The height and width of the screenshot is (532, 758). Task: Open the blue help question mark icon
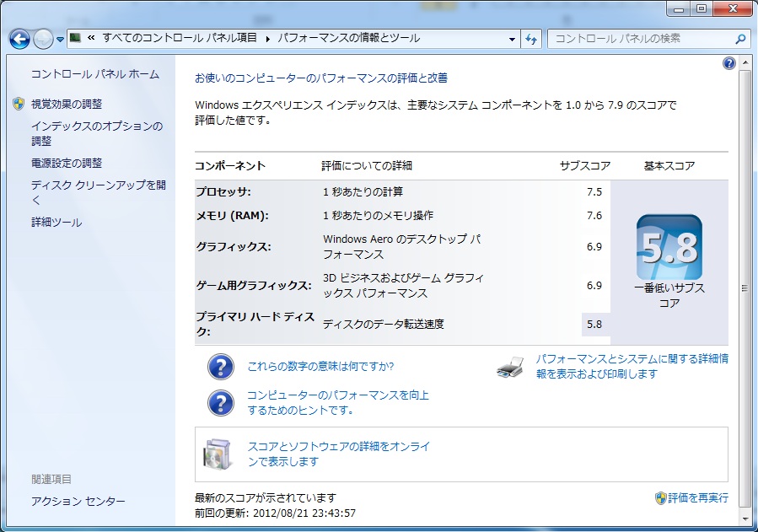click(729, 63)
